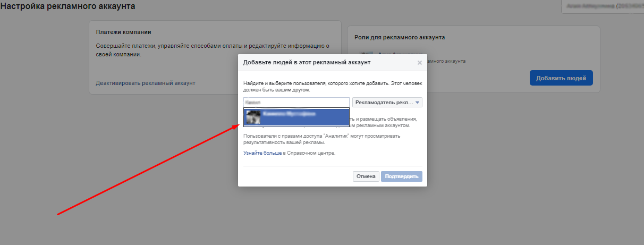Screen dimensions: 644x245
Task: Click the suggested user's avatar thumbnail
Action: pos(253,117)
